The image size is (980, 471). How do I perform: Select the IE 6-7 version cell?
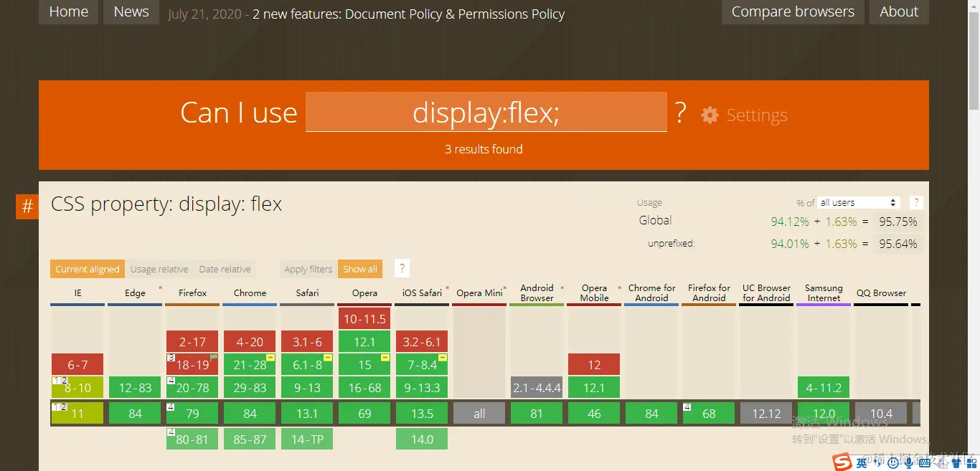click(77, 364)
